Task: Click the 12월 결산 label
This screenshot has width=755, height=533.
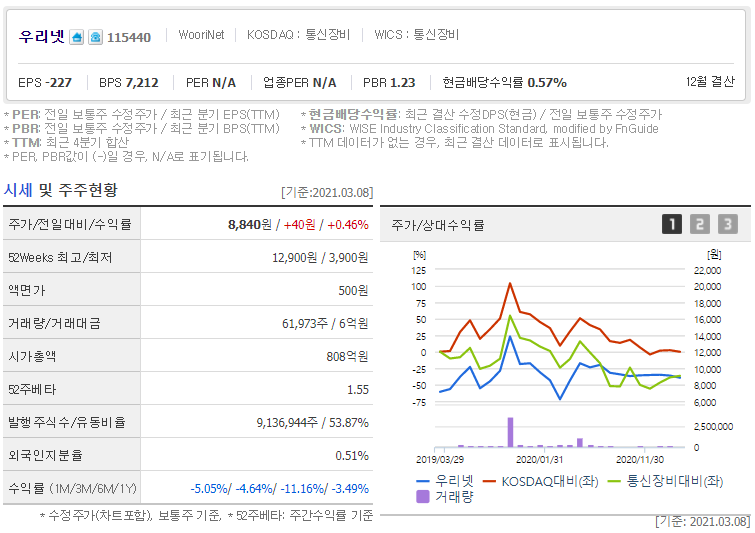Action: pos(710,81)
